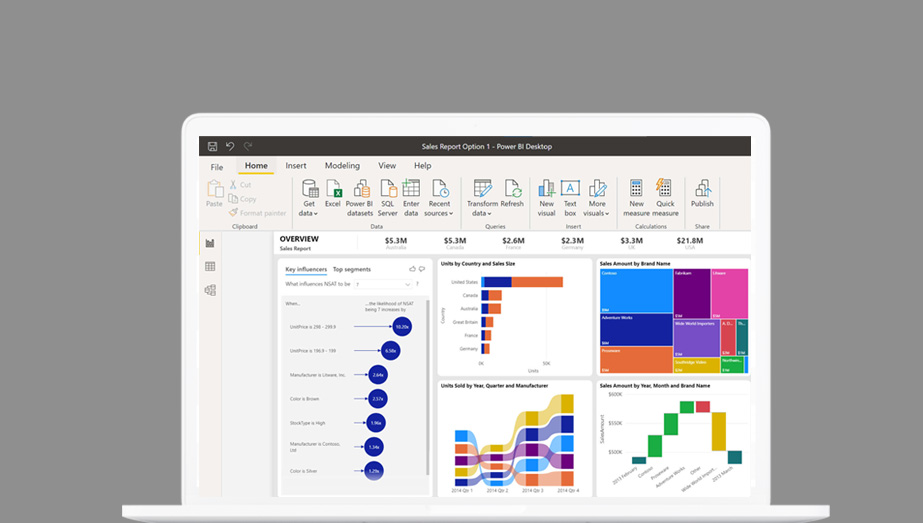This screenshot has width=923, height=523.
Task: Select the Top segments tab
Action: coord(352,269)
